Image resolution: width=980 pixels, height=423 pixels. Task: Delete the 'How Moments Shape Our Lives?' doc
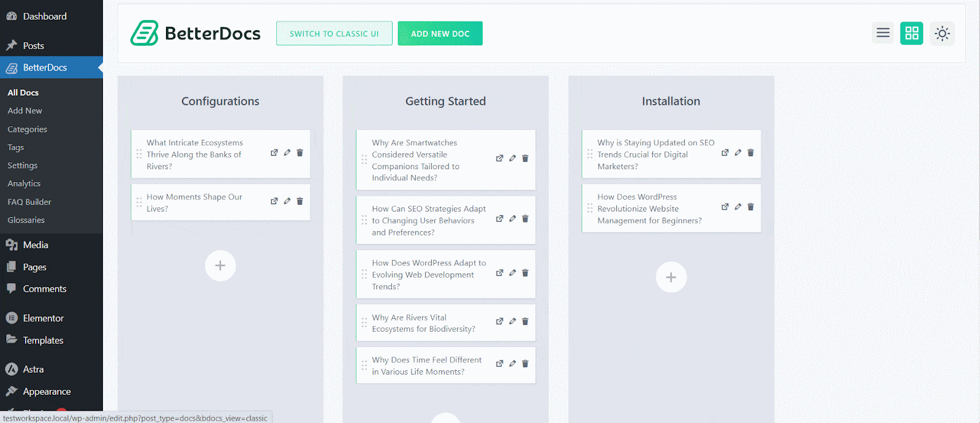tap(300, 201)
